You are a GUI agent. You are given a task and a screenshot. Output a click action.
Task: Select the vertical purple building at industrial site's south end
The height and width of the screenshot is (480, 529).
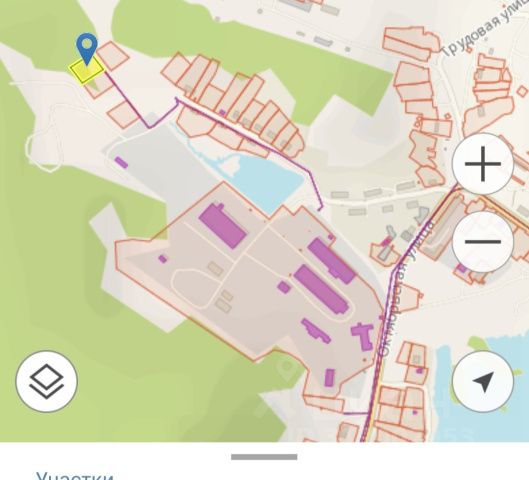[330, 377]
